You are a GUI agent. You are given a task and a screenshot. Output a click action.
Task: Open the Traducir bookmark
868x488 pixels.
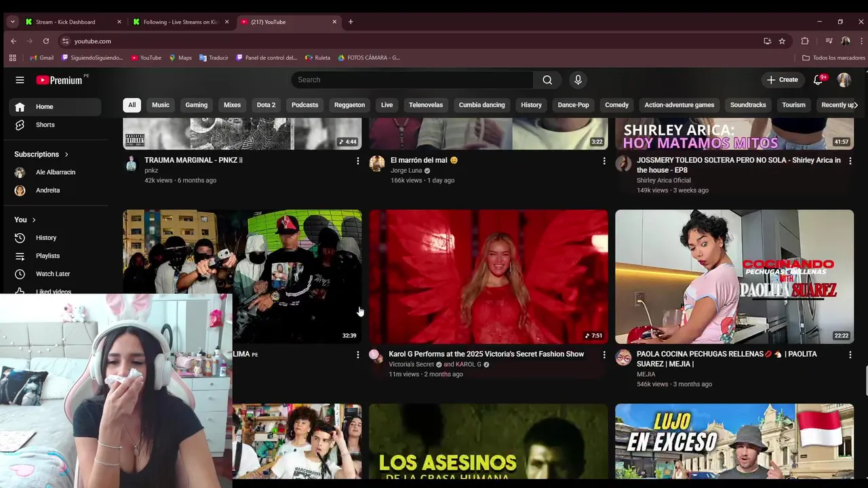point(214,58)
